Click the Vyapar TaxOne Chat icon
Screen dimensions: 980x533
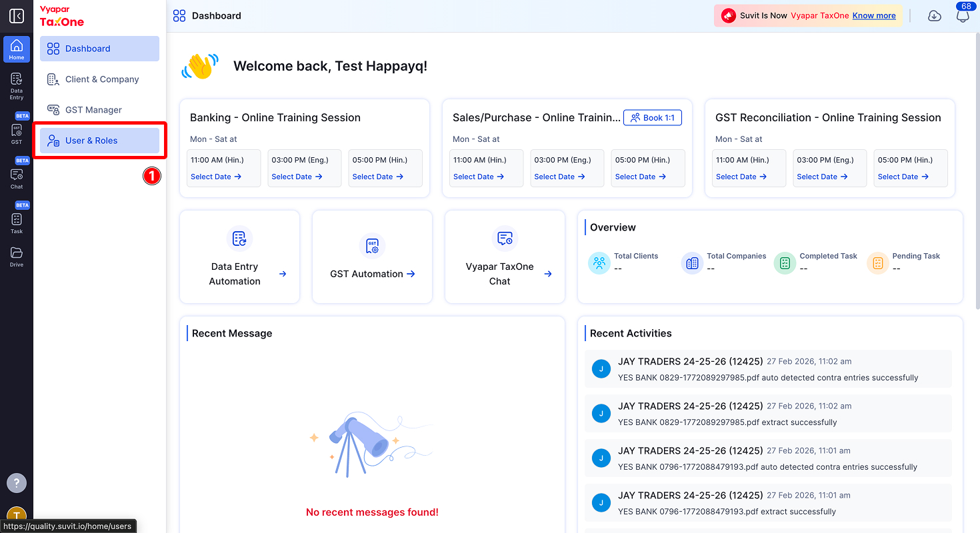pos(505,239)
